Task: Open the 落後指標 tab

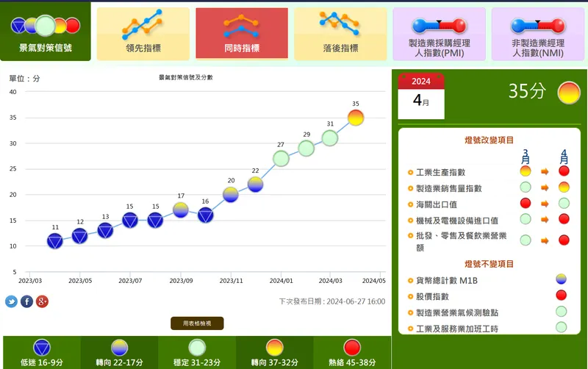Action: [x=340, y=34]
